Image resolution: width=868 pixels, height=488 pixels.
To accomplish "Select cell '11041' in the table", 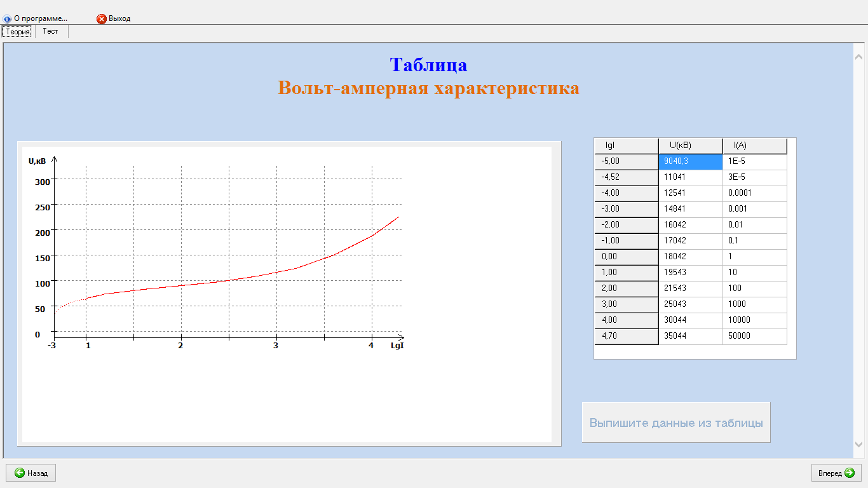I will pyautogui.click(x=691, y=178).
